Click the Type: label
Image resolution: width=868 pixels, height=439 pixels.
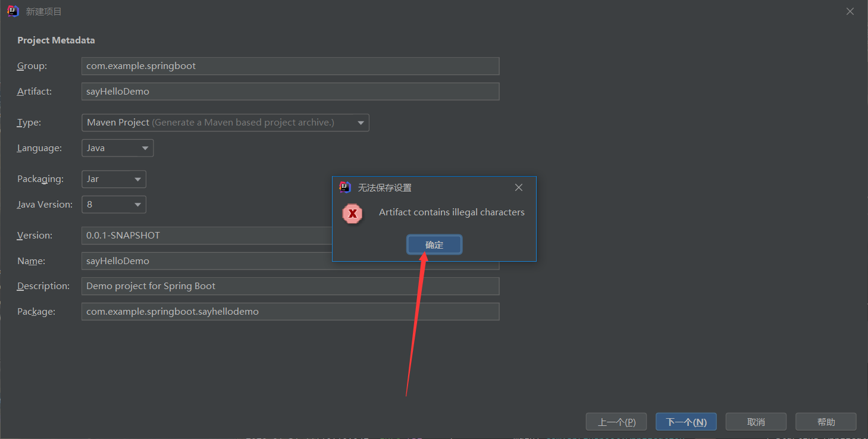click(x=29, y=123)
